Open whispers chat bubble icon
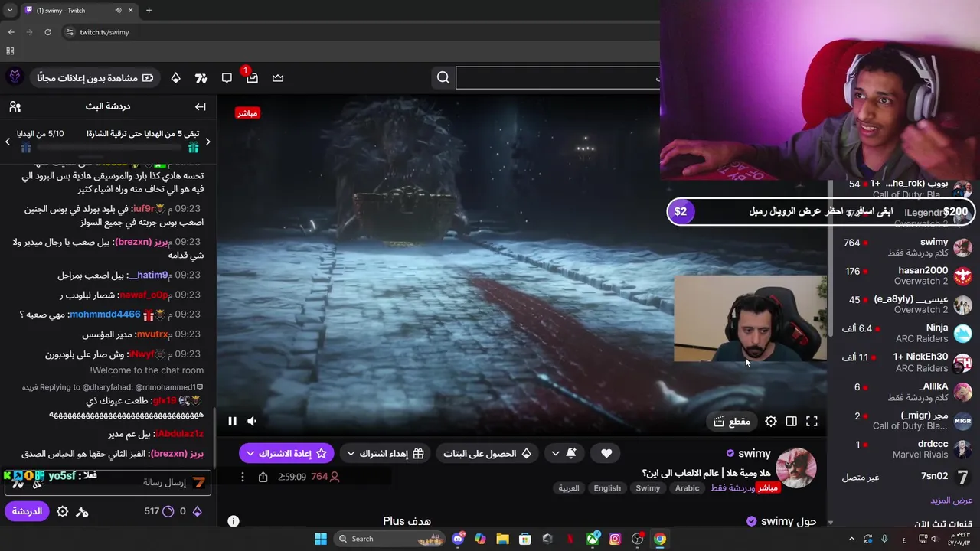The width and height of the screenshot is (980, 551). pos(227,77)
